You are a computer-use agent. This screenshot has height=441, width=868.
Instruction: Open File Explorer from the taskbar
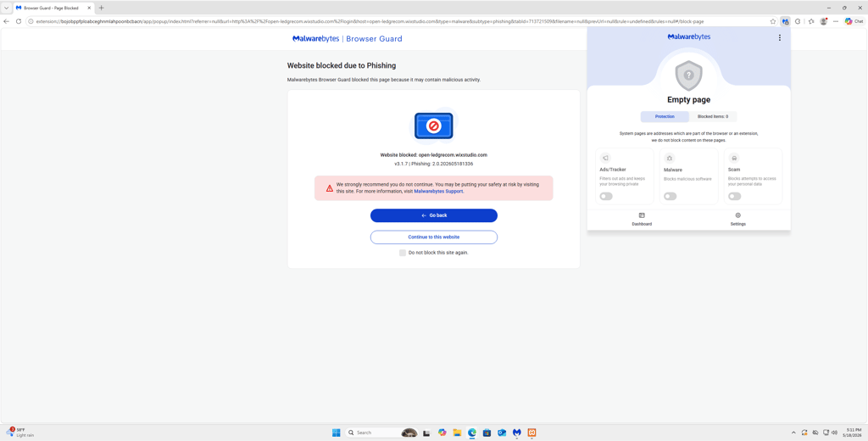coord(457,433)
